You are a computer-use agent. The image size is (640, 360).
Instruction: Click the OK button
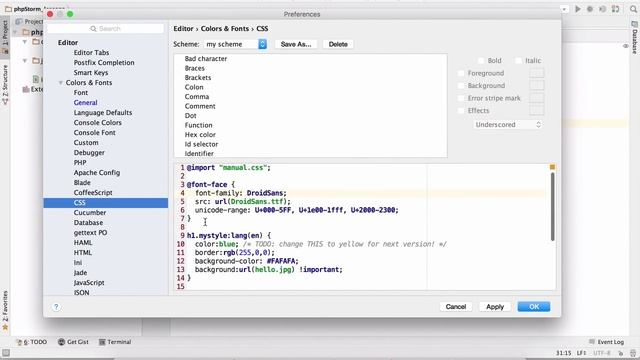coord(534,307)
